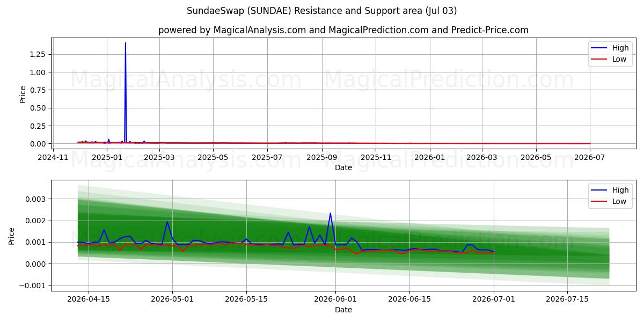
Task: Click the '2026-05-15' x-axis label
Action: click(246, 299)
